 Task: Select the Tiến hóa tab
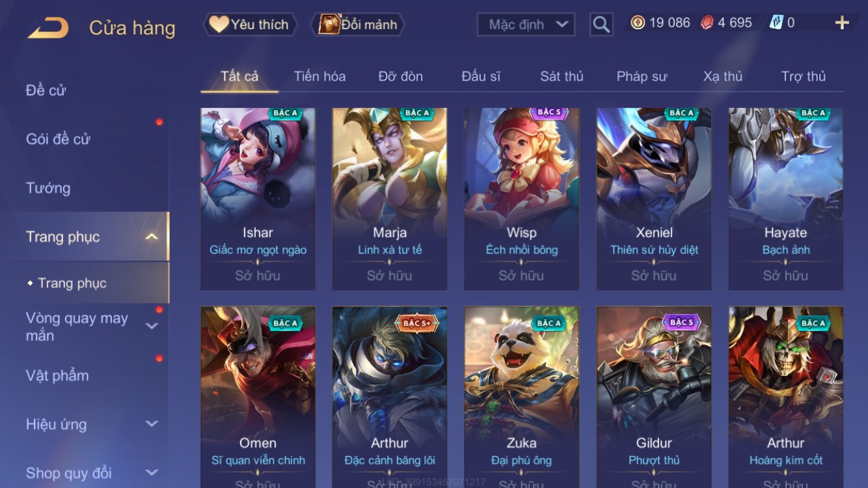click(x=319, y=76)
